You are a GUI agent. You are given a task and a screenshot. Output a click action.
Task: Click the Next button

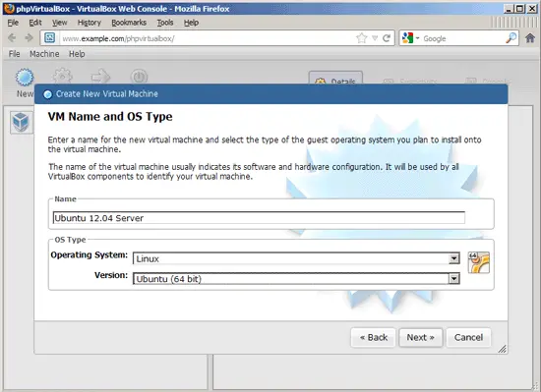(421, 338)
